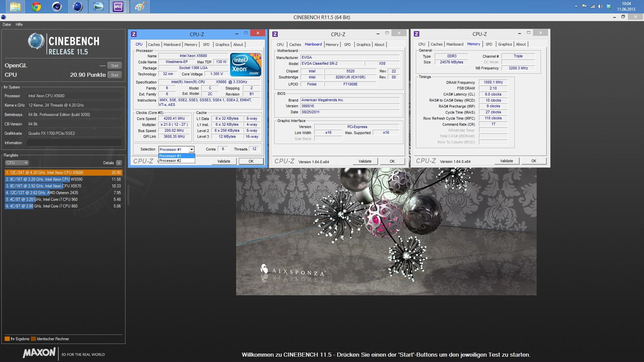Viewport: 644px width, 362px height.
Task: Open the Datei menu
Action: coord(7,24)
